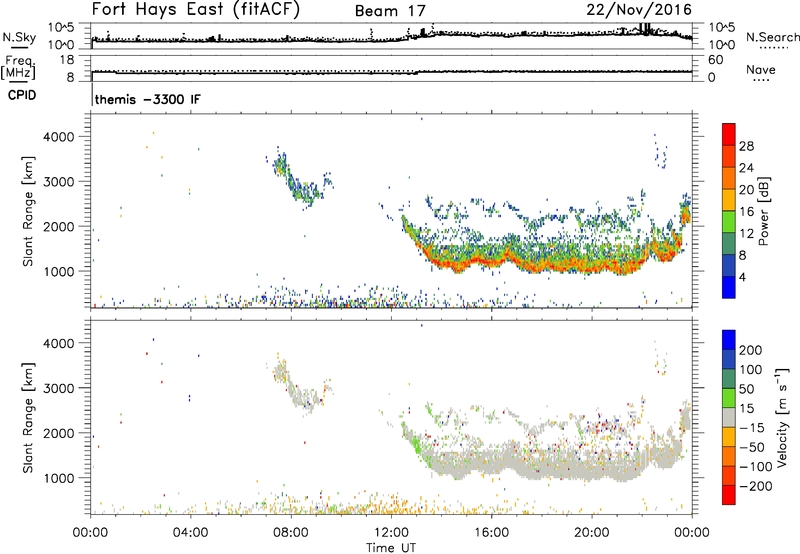800x554 pixels.
Task: Click the '3000' tick on velocity panel
Action: click(x=58, y=388)
